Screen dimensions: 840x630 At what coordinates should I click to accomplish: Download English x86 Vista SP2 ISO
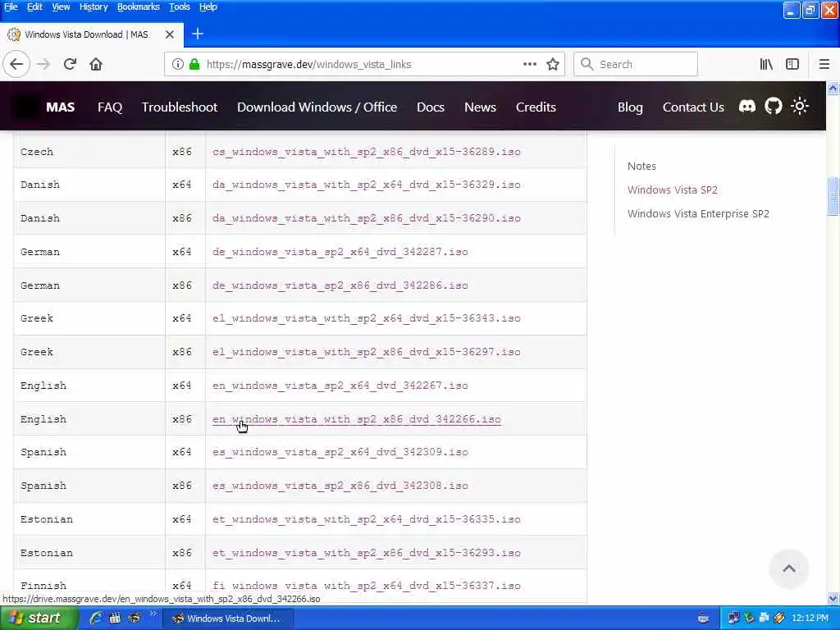[x=357, y=419]
